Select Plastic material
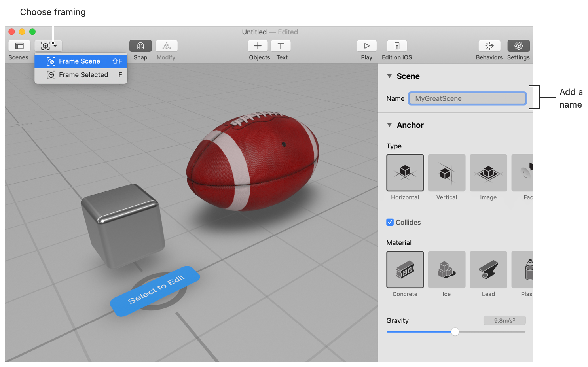588x367 pixels. pyautogui.click(x=522, y=269)
